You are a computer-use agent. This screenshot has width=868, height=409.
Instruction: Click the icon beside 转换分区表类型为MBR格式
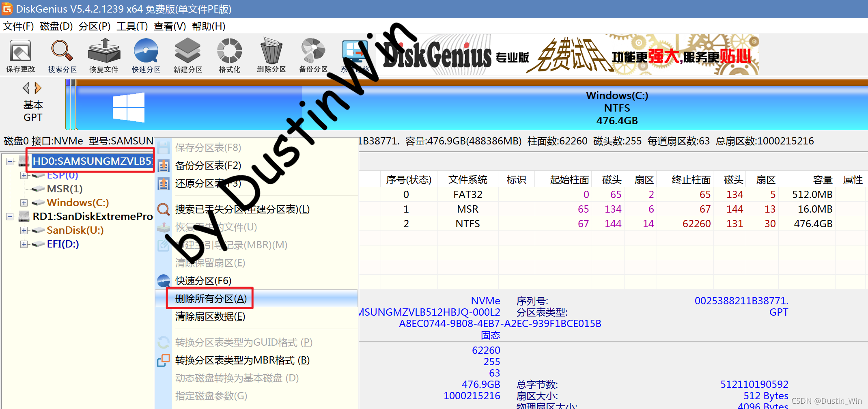[x=164, y=360]
